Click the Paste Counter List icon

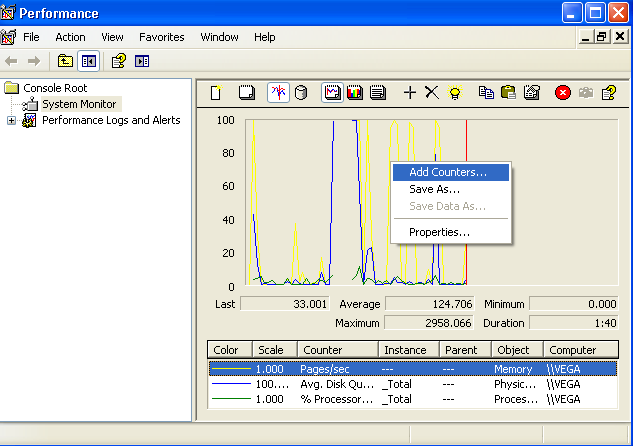pyautogui.click(x=508, y=92)
